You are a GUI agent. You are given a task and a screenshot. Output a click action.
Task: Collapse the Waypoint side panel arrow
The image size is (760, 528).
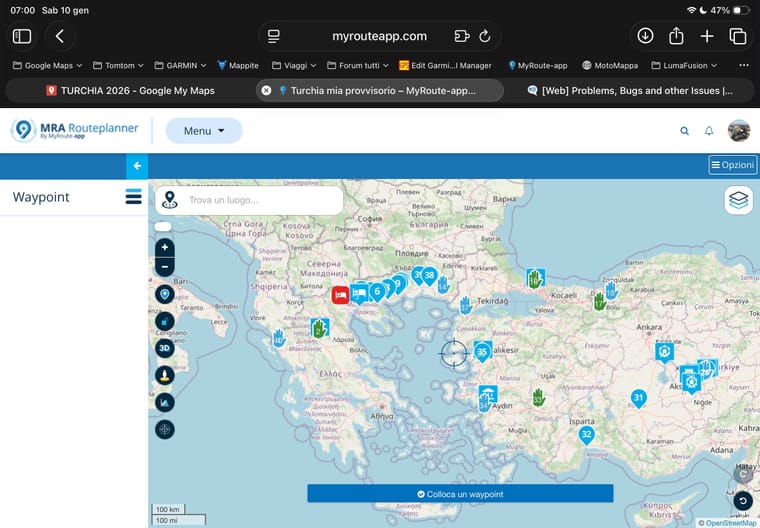tap(137, 166)
